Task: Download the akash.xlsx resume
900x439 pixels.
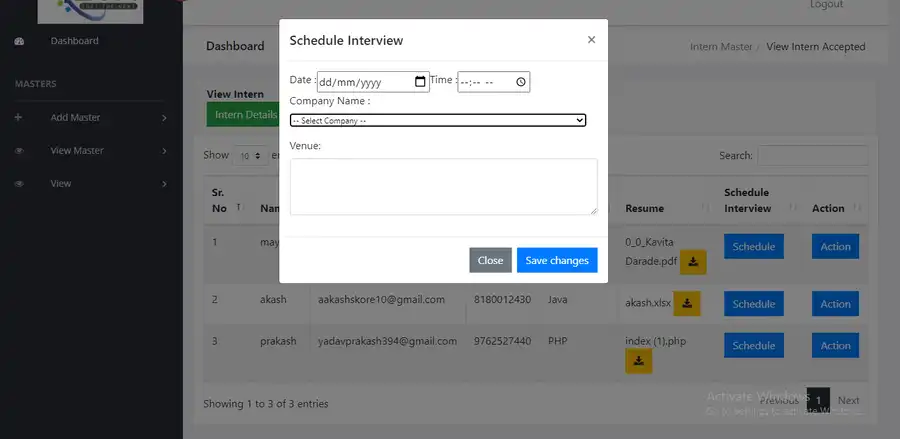Action: coord(687,303)
